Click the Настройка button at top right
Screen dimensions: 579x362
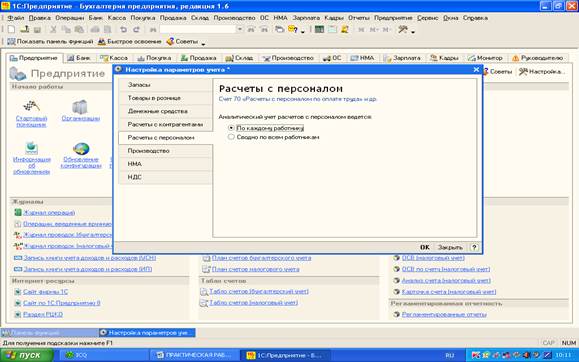click(541, 72)
